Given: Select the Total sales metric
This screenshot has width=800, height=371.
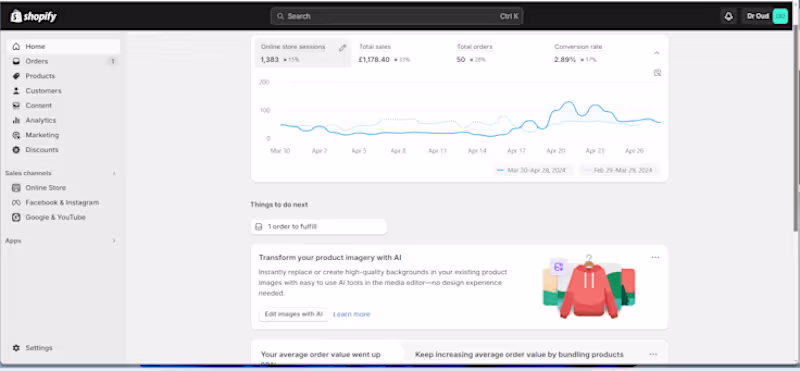Looking at the screenshot, I should coord(401,53).
